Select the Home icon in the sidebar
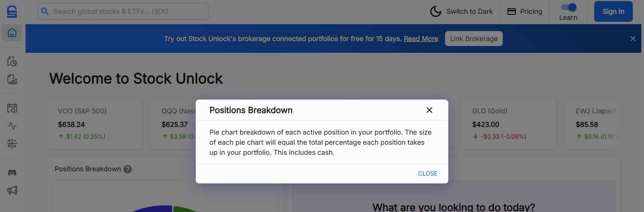This screenshot has height=212, width=644. point(12,33)
